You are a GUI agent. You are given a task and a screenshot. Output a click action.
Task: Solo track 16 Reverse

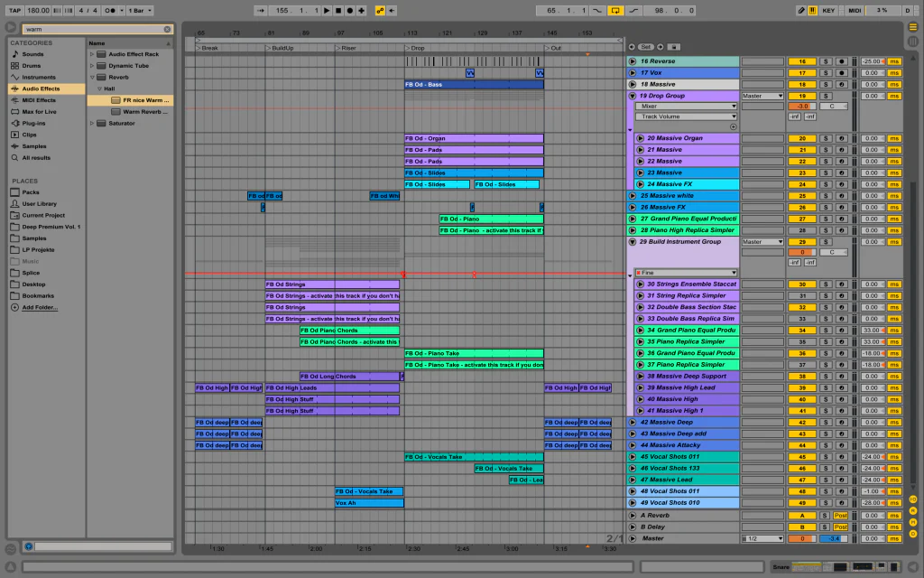827,61
